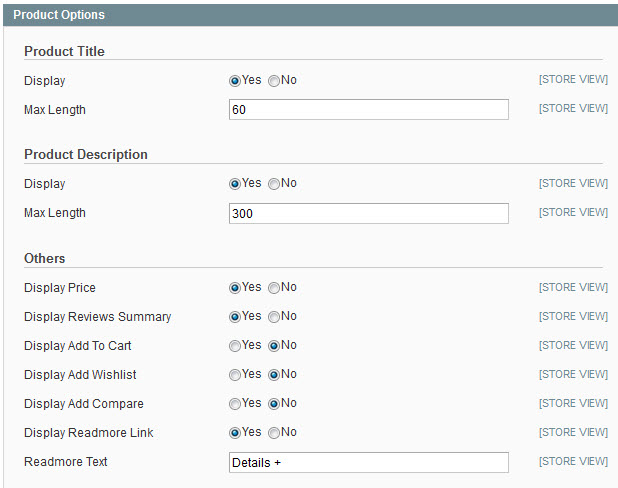This screenshot has height=488, width=618.
Task: Select Yes for Display Readmore Link
Action: click(x=235, y=433)
